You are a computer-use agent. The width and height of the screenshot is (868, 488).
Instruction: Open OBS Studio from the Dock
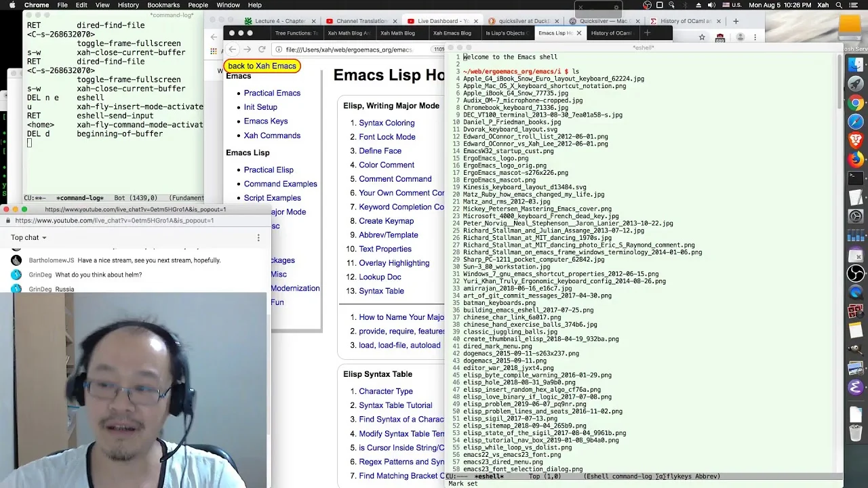[x=856, y=273]
